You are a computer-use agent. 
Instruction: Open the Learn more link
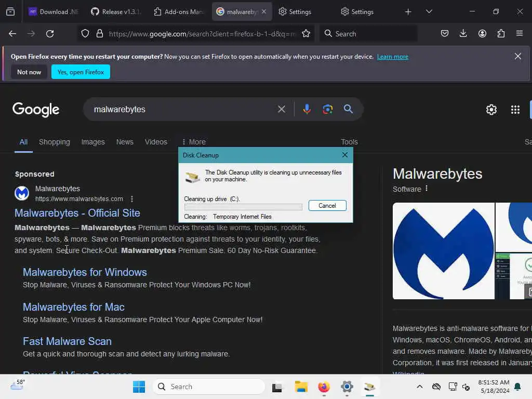click(393, 57)
